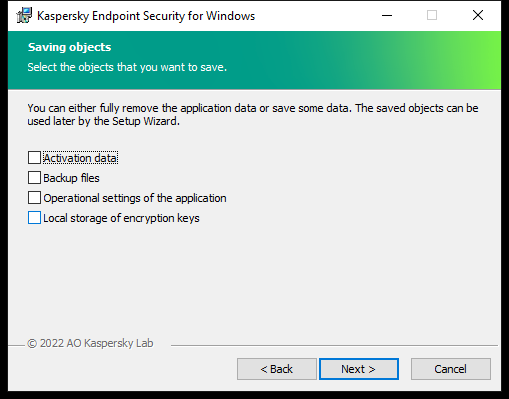Go to the previous step with Back
This screenshot has width=509, height=399.
277,369
